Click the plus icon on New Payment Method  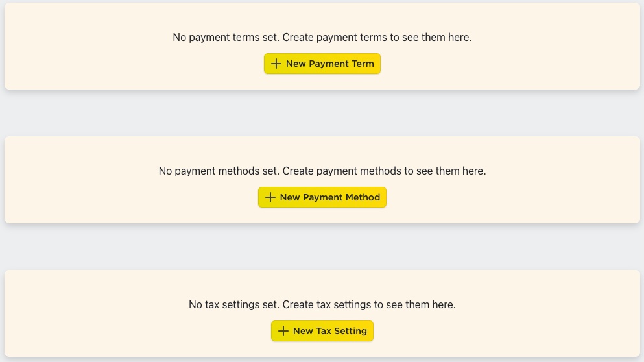(x=270, y=197)
